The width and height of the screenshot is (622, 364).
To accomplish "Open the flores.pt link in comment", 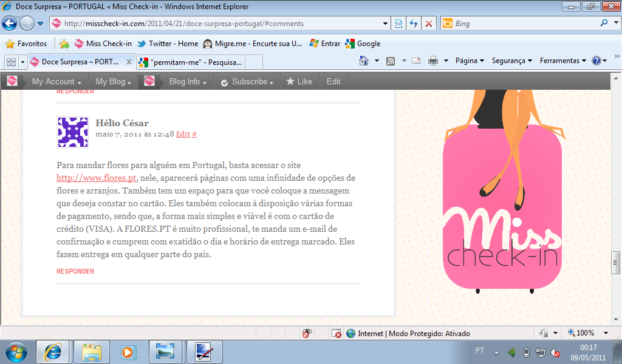I will (96, 178).
